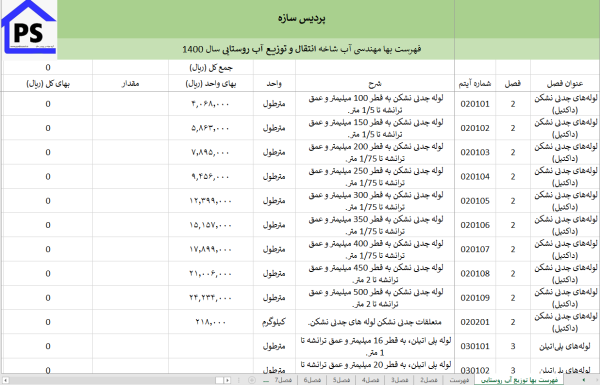The height and width of the screenshot is (385, 600).
Task: Select the فصل4 sheet tab
Action: pyautogui.click(x=370, y=380)
